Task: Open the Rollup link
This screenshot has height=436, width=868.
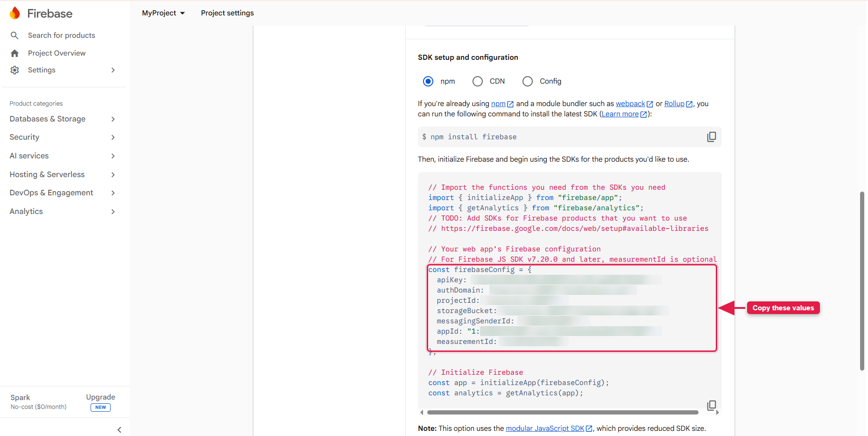Action: coord(674,104)
